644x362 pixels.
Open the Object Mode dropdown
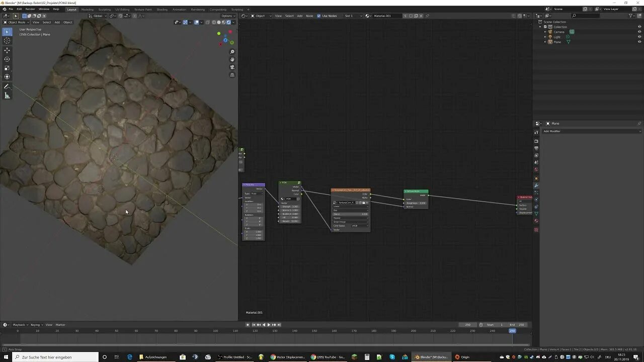click(17, 22)
